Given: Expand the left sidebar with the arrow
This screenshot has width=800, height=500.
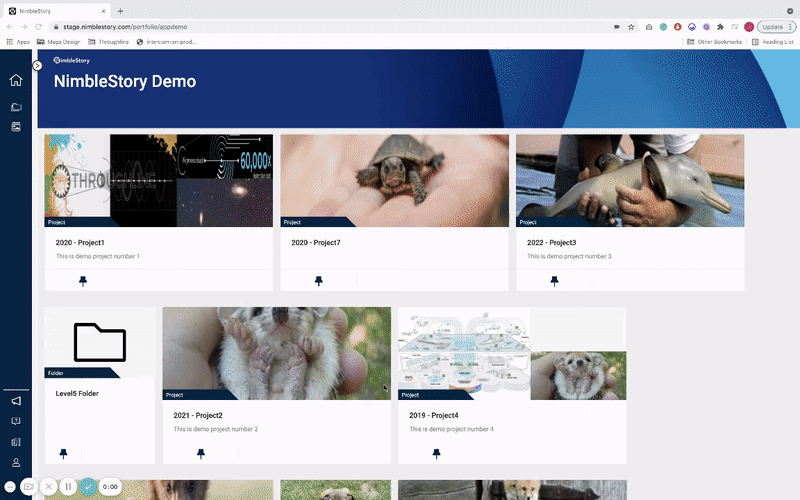Looking at the screenshot, I should (37, 65).
